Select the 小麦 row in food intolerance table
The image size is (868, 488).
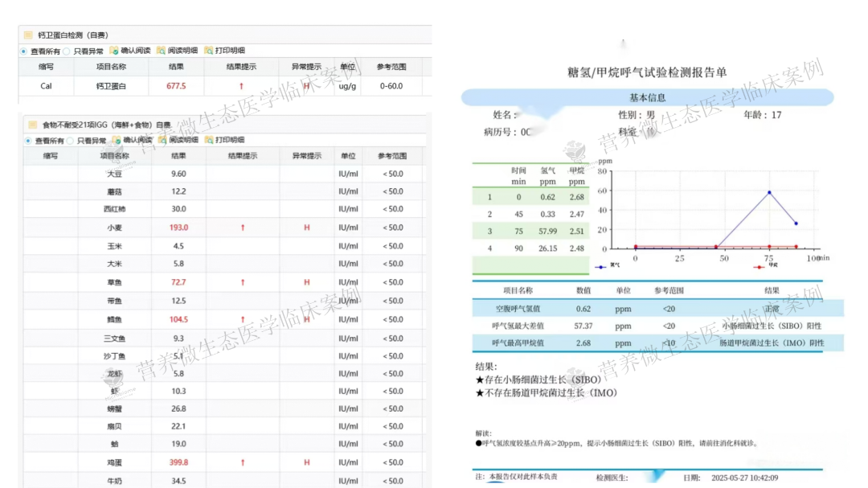[114, 228]
